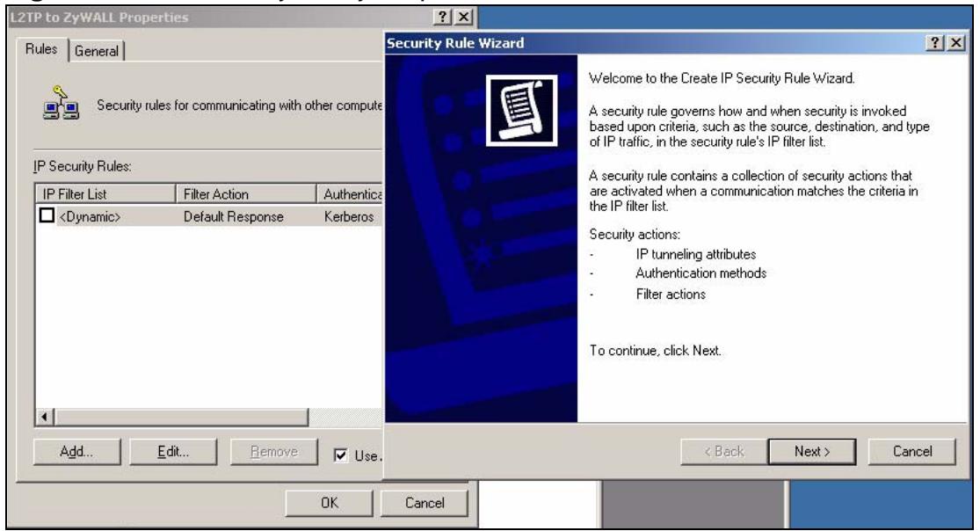The image size is (980, 531).
Task: Click left arrow of horizontal scrollbar
Action: [44, 417]
